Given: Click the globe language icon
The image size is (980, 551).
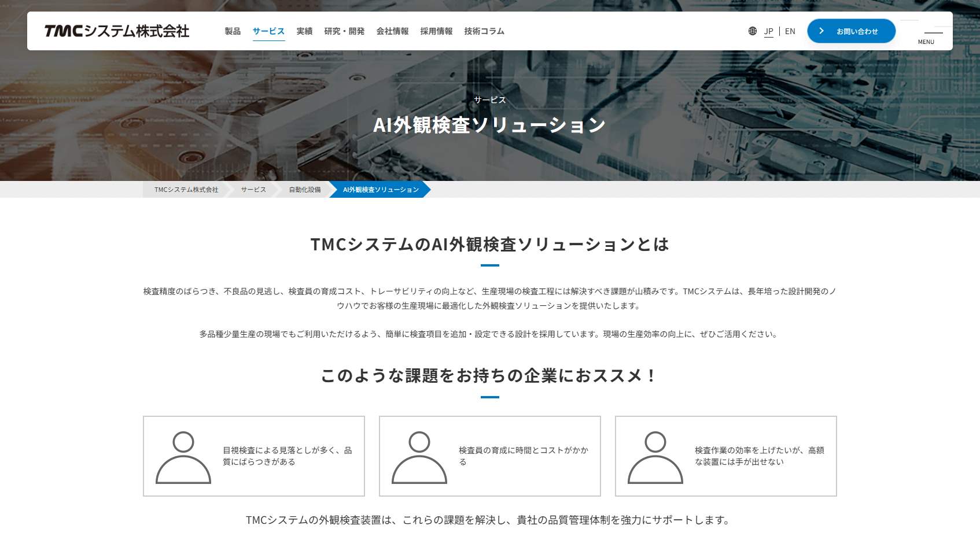Looking at the screenshot, I should click(752, 31).
